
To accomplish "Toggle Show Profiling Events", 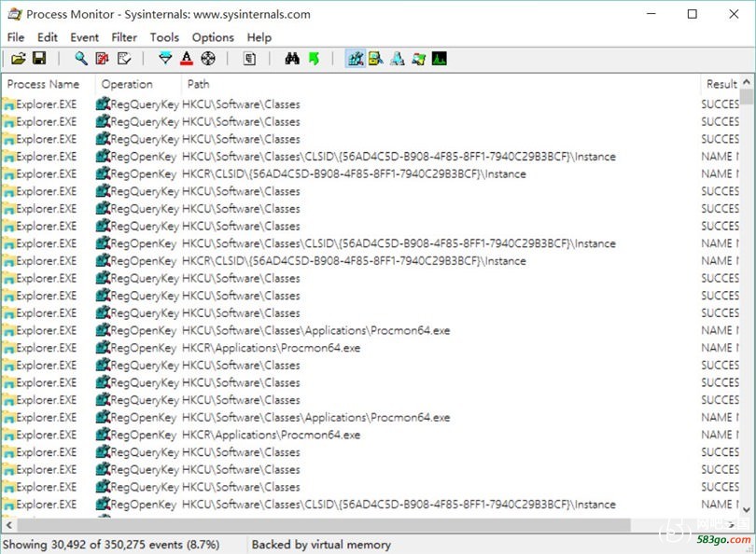I will point(440,59).
